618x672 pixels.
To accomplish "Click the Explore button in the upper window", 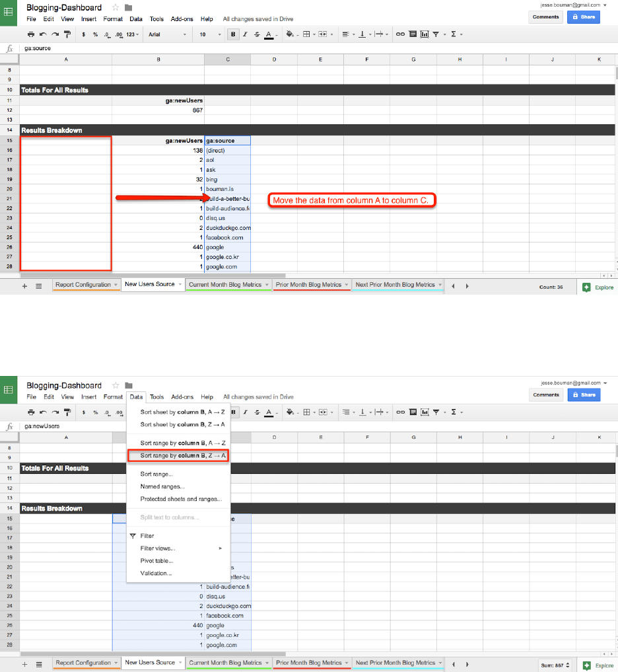I will (598, 287).
